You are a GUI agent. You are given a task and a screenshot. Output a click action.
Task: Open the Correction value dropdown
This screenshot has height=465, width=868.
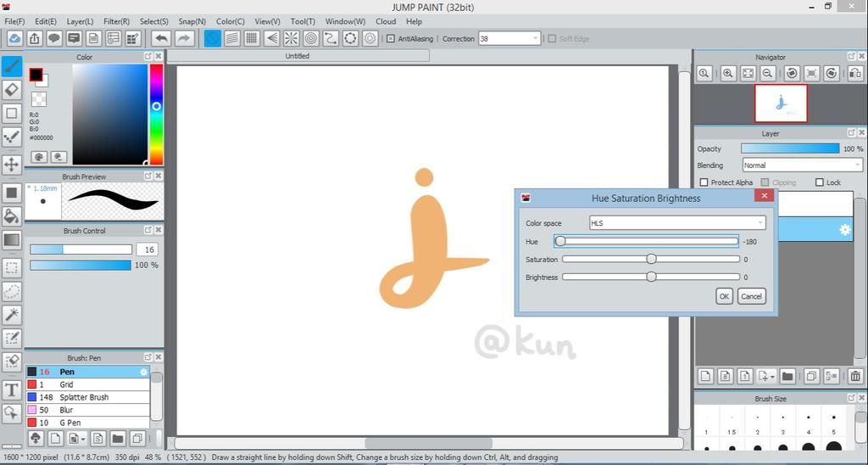point(509,39)
